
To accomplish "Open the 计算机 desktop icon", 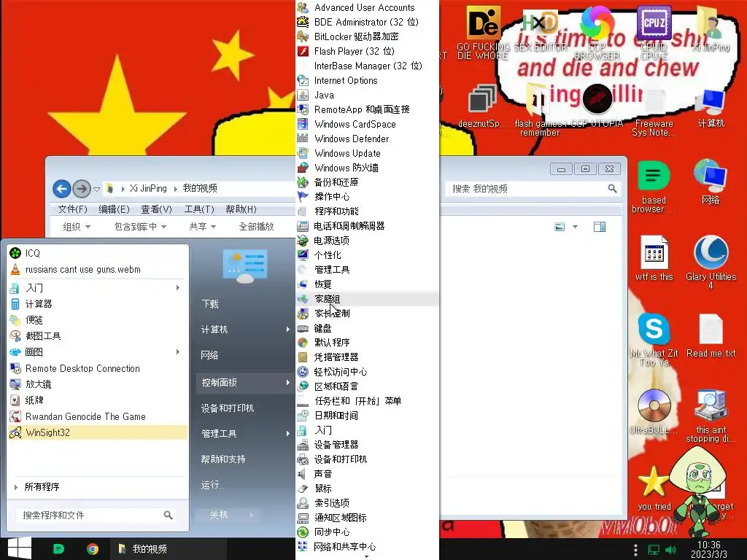I will coord(711,109).
